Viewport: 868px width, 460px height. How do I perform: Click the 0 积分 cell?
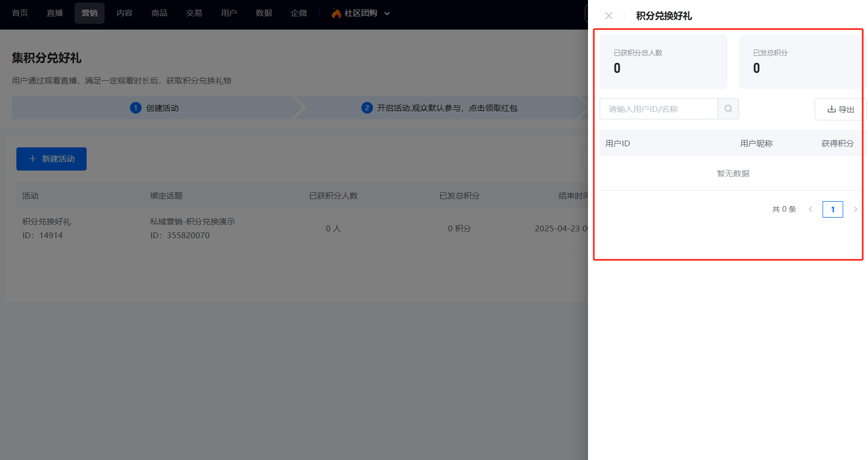click(x=459, y=229)
